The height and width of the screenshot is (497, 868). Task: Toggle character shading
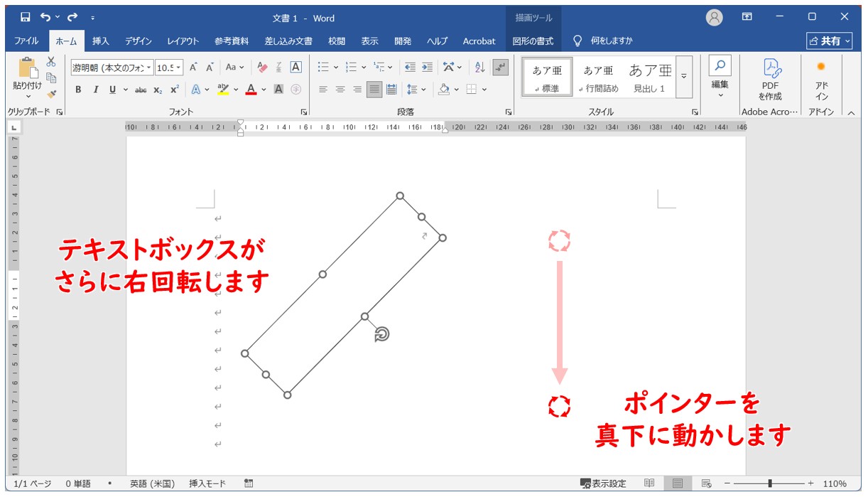(279, 90)
